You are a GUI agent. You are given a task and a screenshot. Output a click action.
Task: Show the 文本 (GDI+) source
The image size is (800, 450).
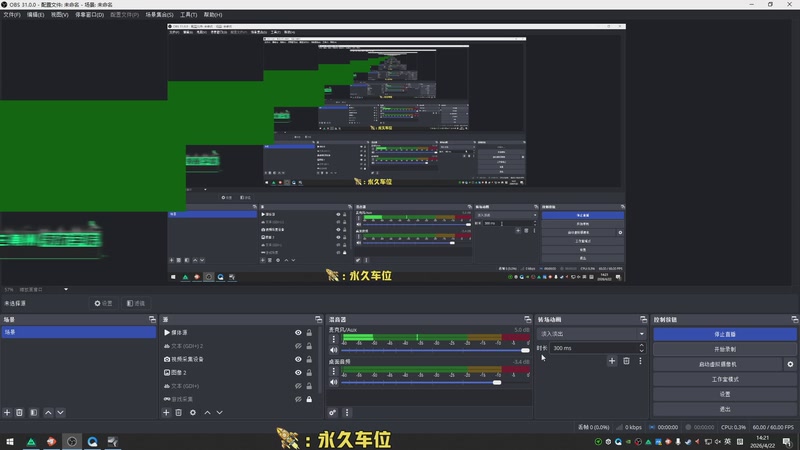[298, 386]
